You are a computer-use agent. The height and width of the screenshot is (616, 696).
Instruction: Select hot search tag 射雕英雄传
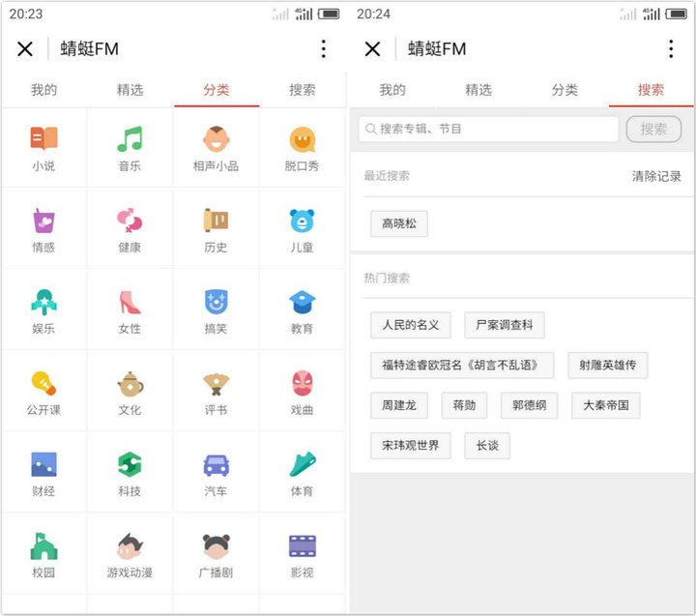608,366
